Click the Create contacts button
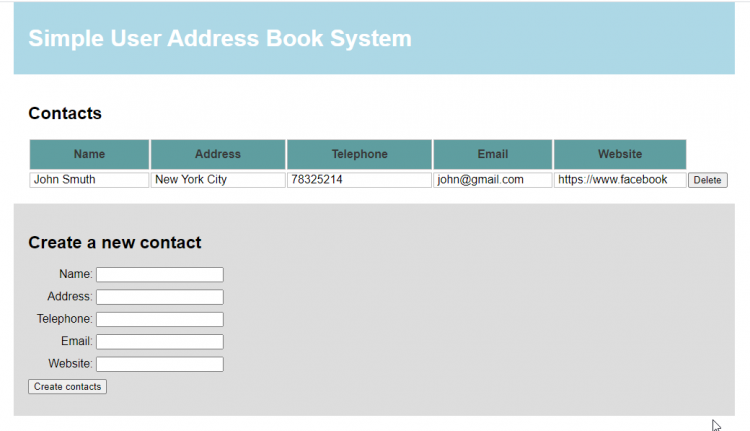 pyautogui.click(x=67, y=387)
